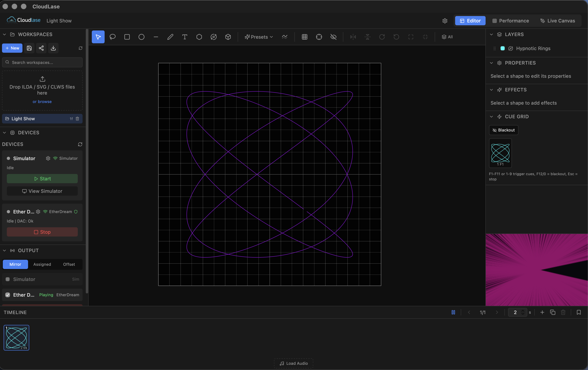This screenshot has height=370, width=588.
Task: Select the first cue thumbnail in the timeline
Action: (16, 338)
